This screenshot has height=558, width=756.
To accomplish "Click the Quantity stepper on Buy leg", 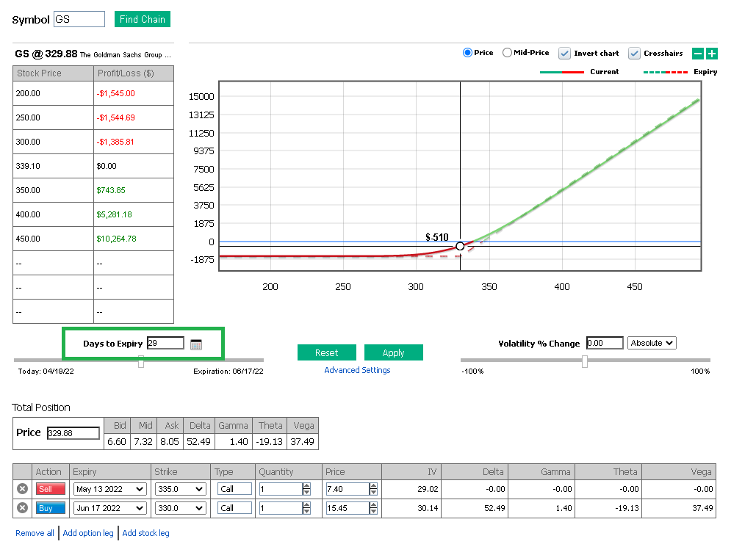I will (306, 508).
